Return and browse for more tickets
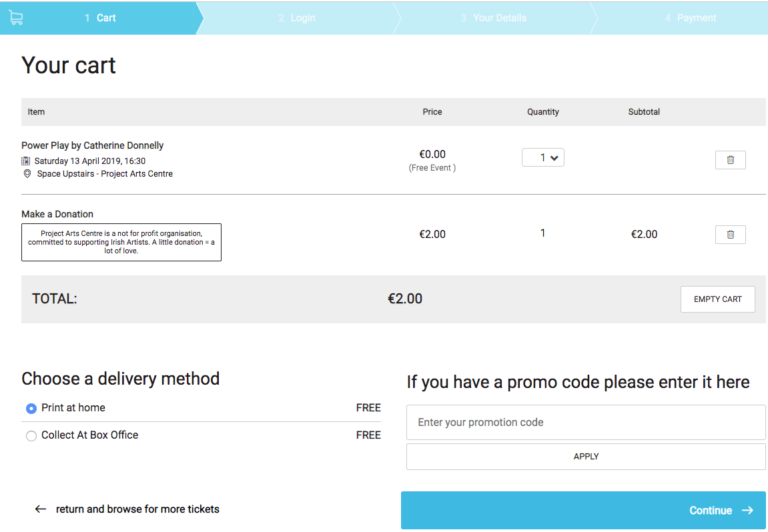Viewport: 768px width, 532px height. coord(137,509)
